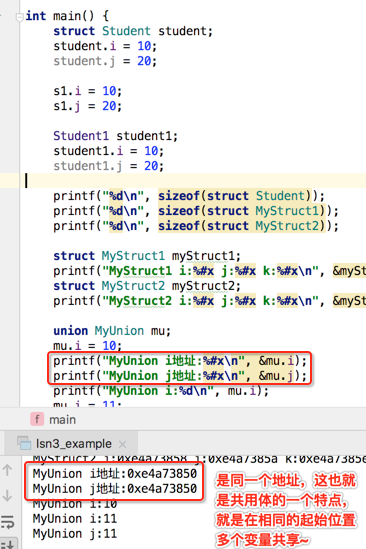Click the printf sizeof(struct MyStruct2) line

(x=196, y=226)
